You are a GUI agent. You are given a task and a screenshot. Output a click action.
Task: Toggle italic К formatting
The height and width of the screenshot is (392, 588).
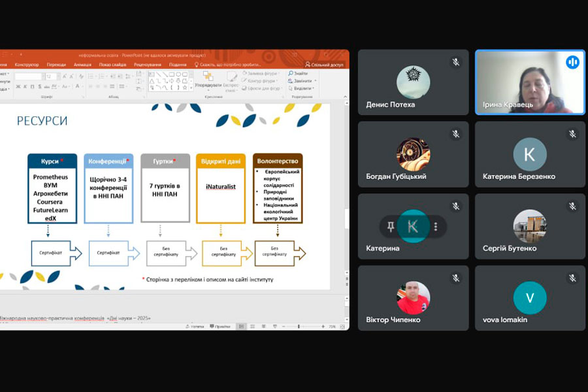pyautogui.click(x=25, y=87)
